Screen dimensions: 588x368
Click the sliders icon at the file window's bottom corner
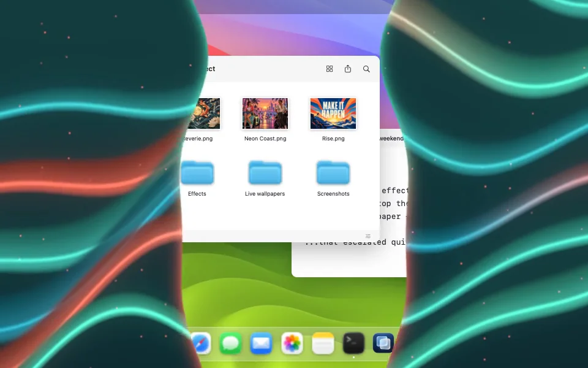coord(368,236)
